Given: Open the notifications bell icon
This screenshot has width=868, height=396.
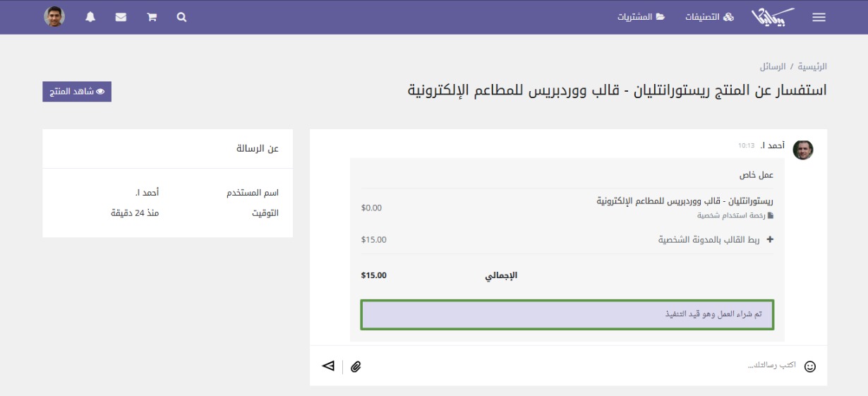Looking at the screenshot, I should [90, 18].
